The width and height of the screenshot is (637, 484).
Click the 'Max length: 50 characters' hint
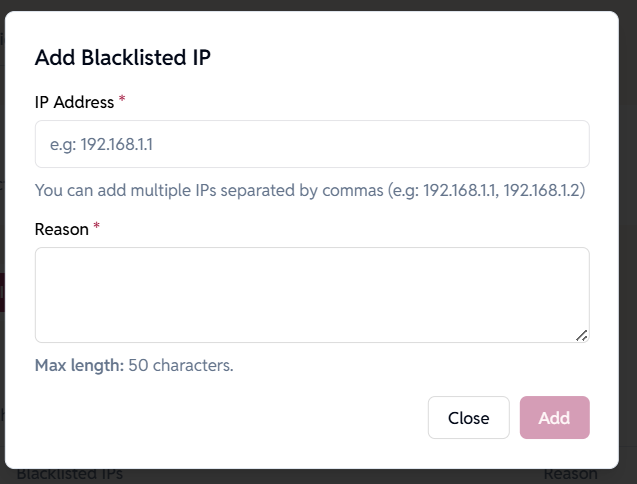click(x=134, y=365)
